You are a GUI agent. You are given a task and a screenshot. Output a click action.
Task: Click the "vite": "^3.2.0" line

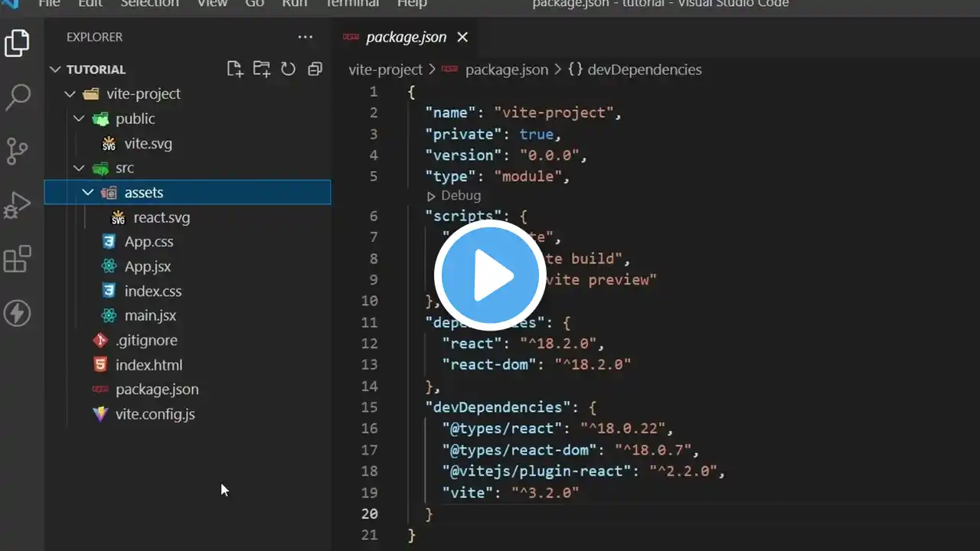[x=511, y=493]
